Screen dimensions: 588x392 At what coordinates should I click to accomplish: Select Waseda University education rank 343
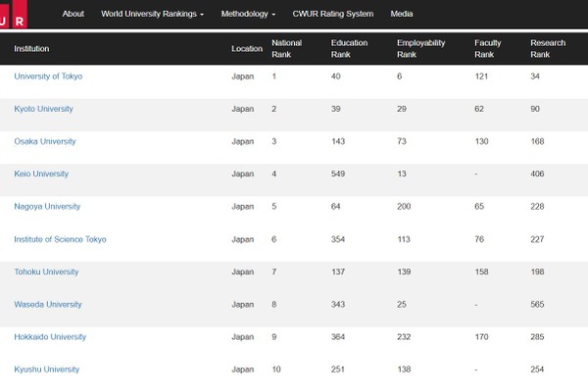point(338,304)
